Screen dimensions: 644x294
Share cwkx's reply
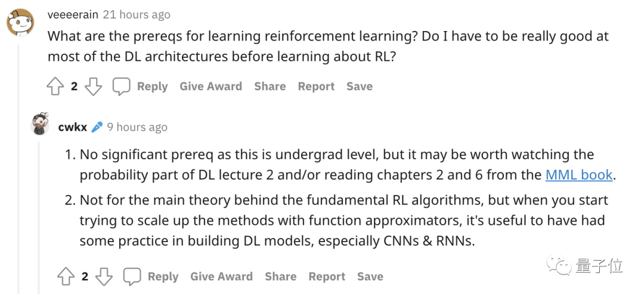[280, 277]
